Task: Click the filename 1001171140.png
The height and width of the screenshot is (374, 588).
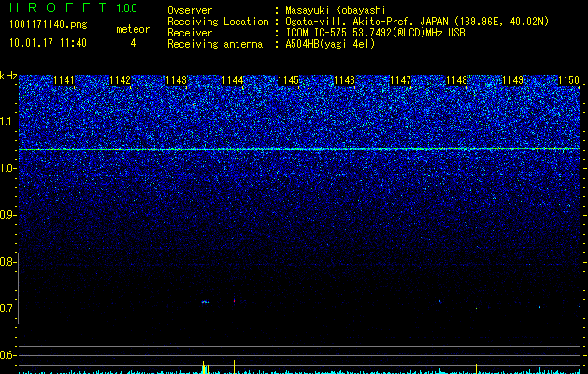Action: tap(49, 25)
